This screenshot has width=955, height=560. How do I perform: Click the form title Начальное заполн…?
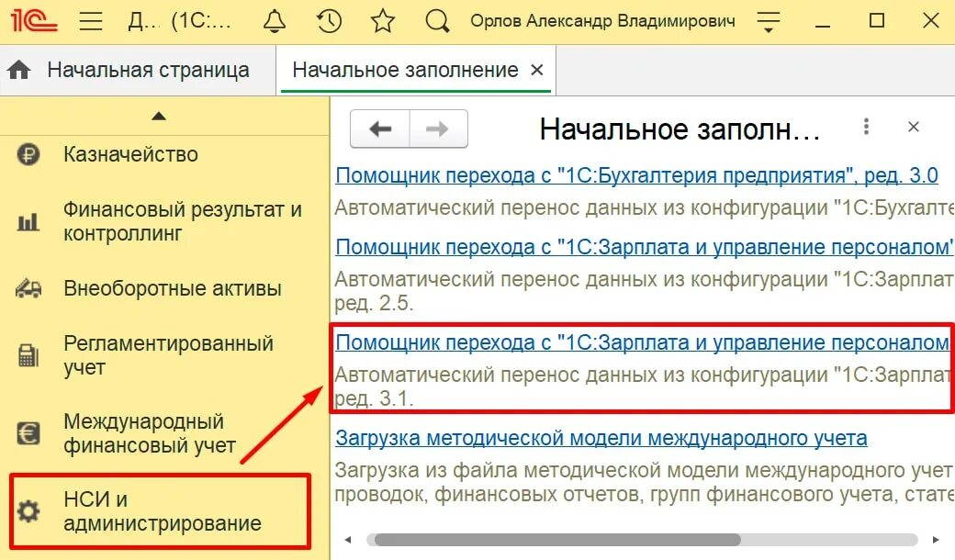(x=680, y=129)
